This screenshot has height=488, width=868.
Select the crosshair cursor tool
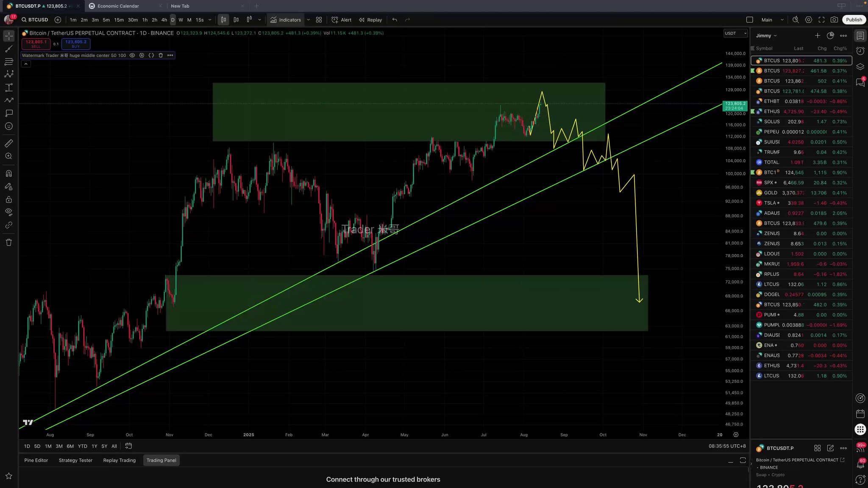[x=9, y=36]
